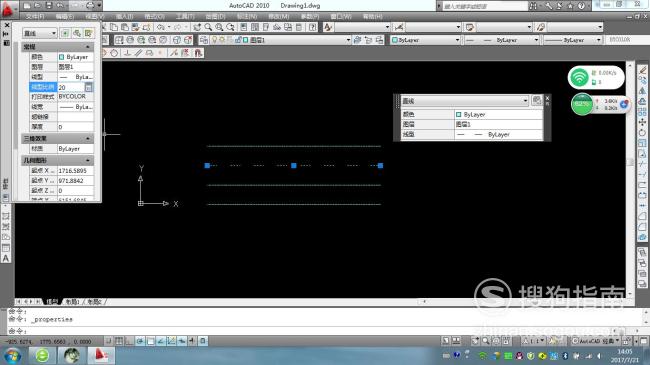Select the Pan Realtime hand tool
This screenshot has width=650, height=365.
point(197,27)
